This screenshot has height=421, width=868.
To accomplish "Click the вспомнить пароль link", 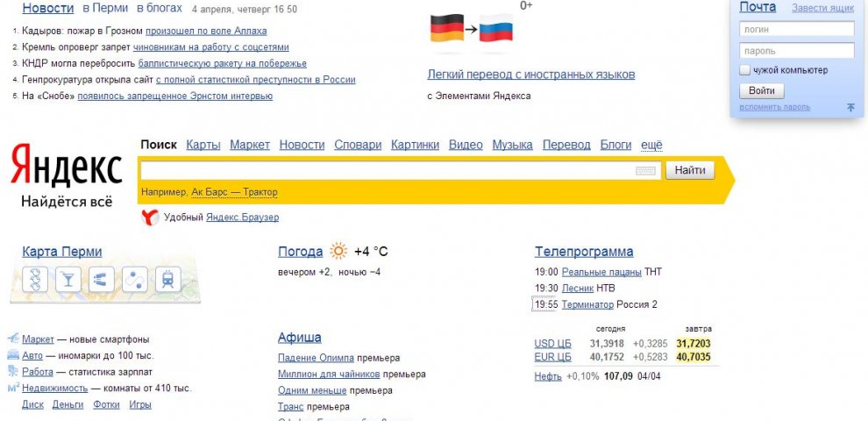I will [x=774, y=107].
